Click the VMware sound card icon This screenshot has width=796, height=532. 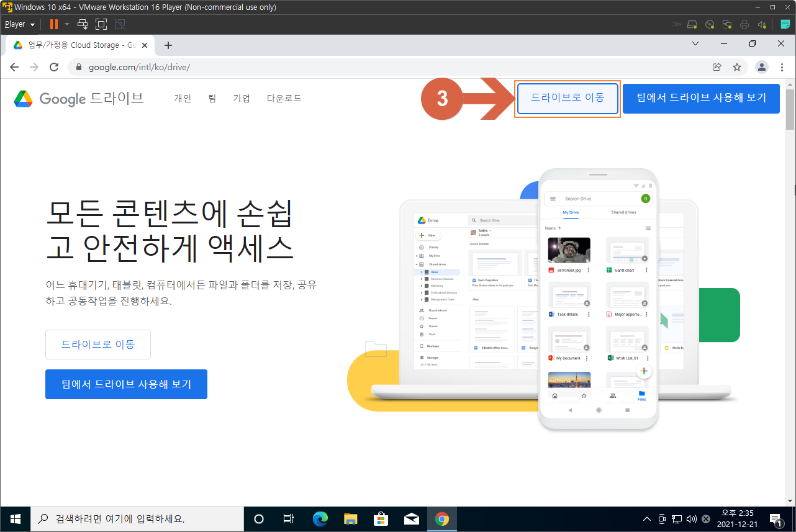click(762, 24)
